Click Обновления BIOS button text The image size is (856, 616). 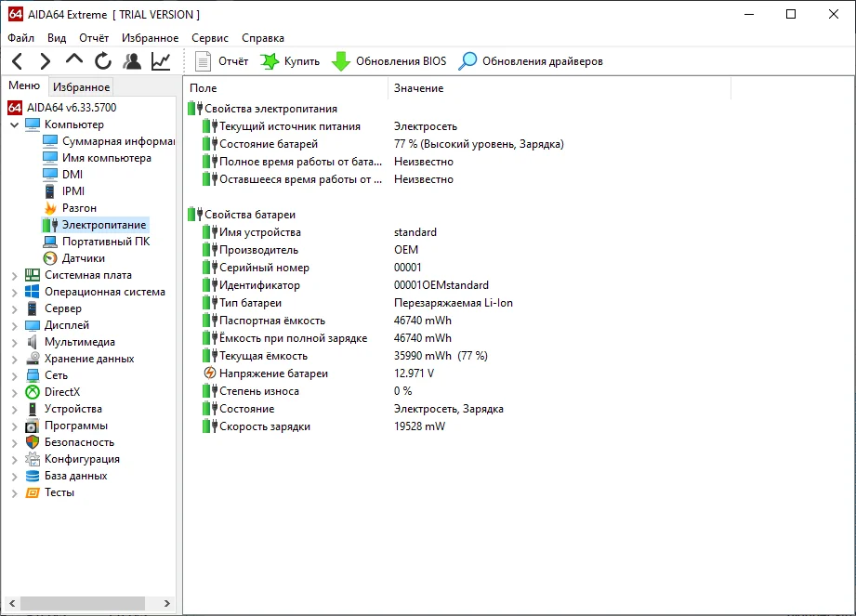[x=402, y=61]
